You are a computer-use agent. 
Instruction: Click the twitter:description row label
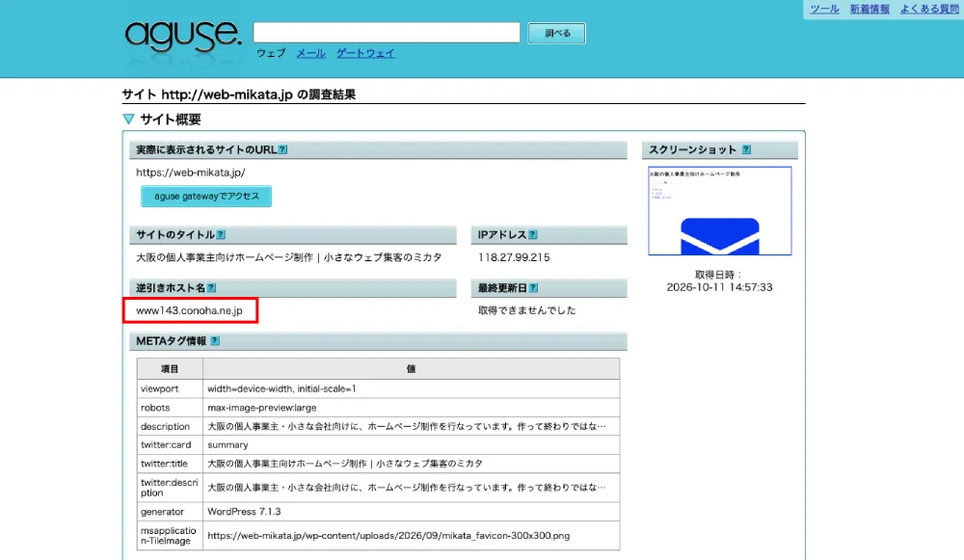click(169, 488)
